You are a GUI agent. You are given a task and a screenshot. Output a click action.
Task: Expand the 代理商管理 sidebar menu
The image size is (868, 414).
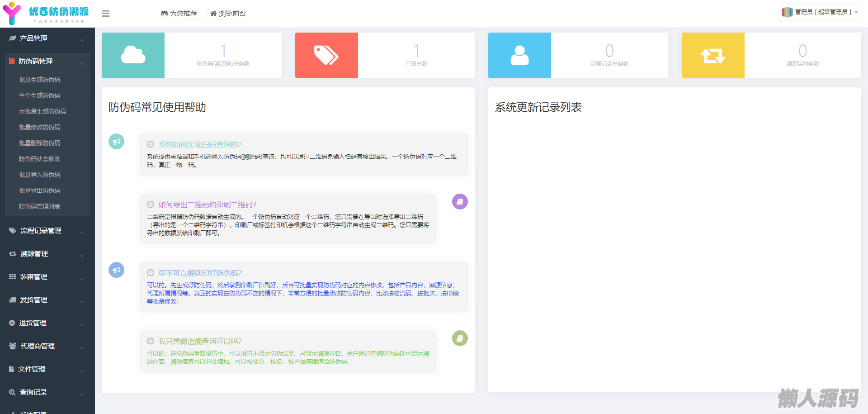47,346
